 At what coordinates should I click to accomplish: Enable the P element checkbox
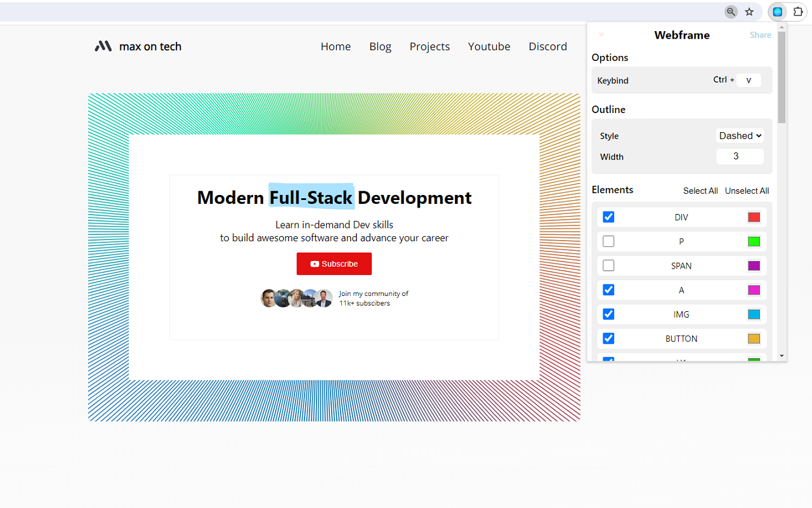click(608, 241)
